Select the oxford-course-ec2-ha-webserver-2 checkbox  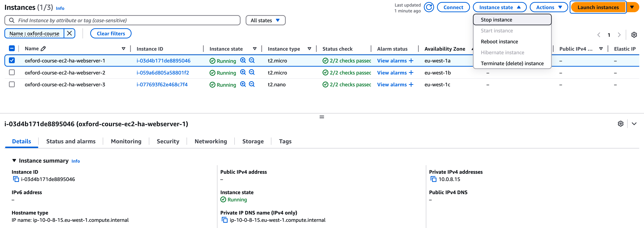12,72
